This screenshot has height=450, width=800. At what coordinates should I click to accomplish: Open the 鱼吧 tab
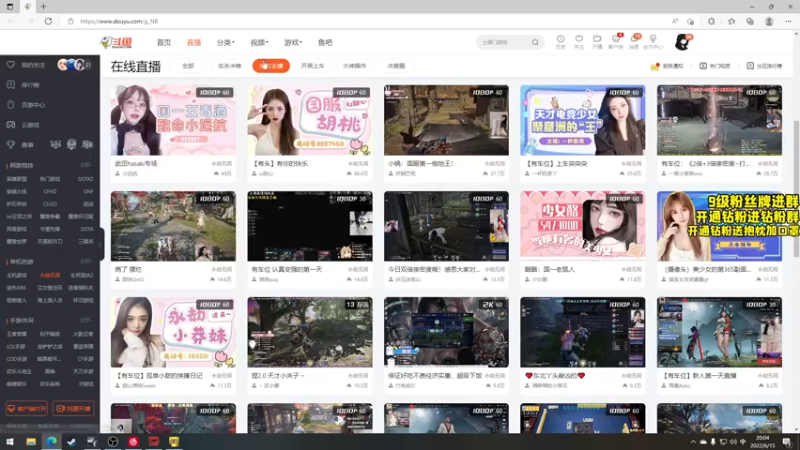[x=325, y=42]
